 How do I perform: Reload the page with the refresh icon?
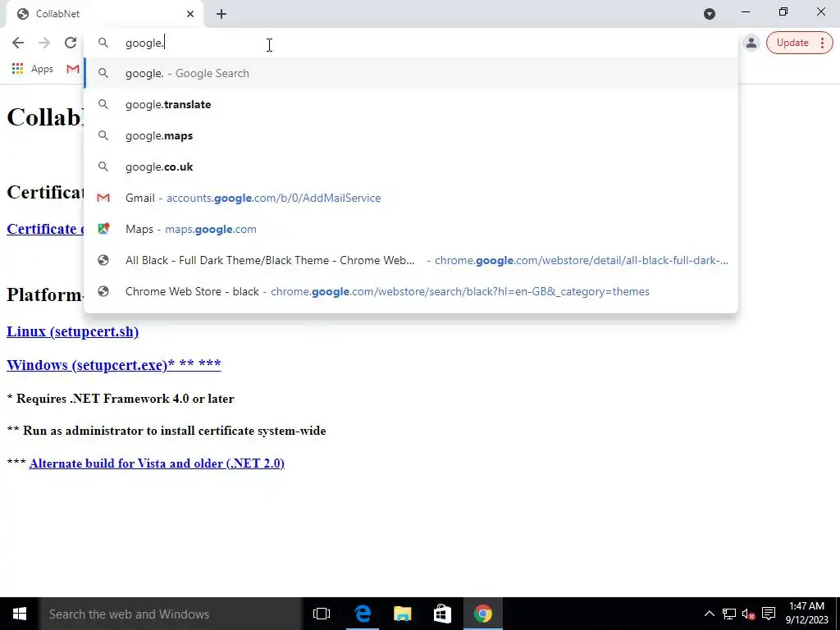pos(71,43)
